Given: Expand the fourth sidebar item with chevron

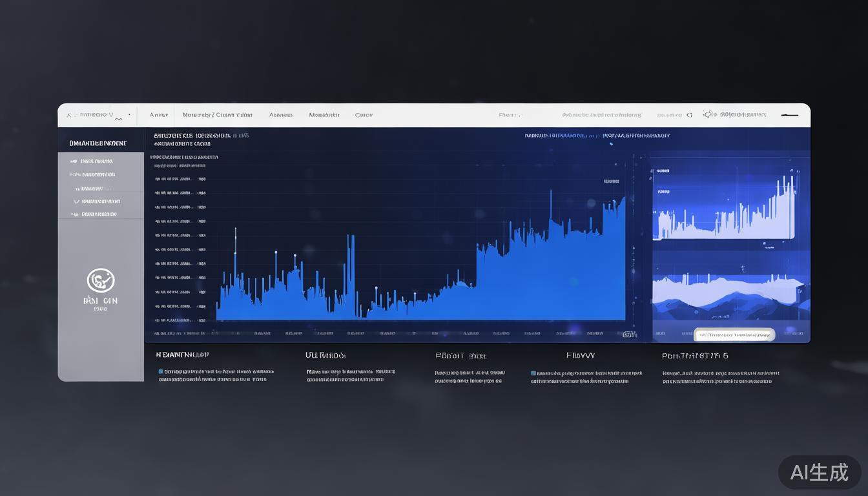Looking at the screenshot, I should point(76,201).
